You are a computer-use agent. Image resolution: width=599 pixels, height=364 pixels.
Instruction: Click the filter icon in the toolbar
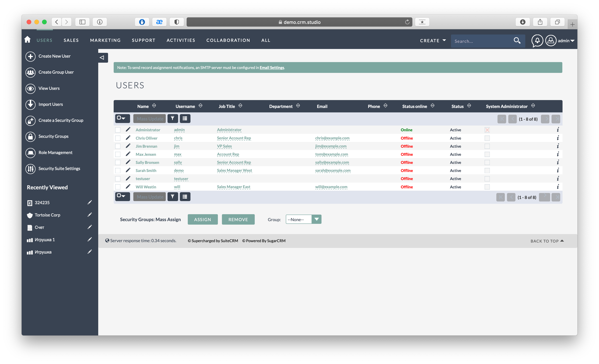pyautogui.click(x=173, y=118)
